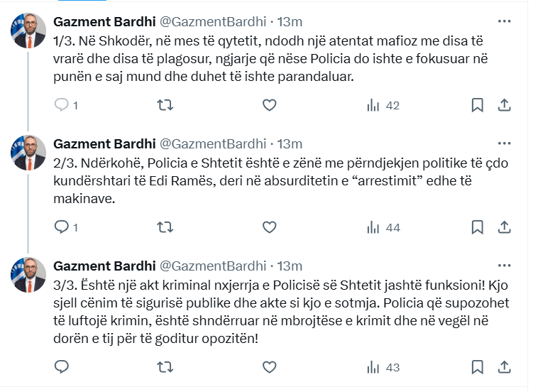
Task: View analytics showing 42 views
Action: [x=383, y=105]
